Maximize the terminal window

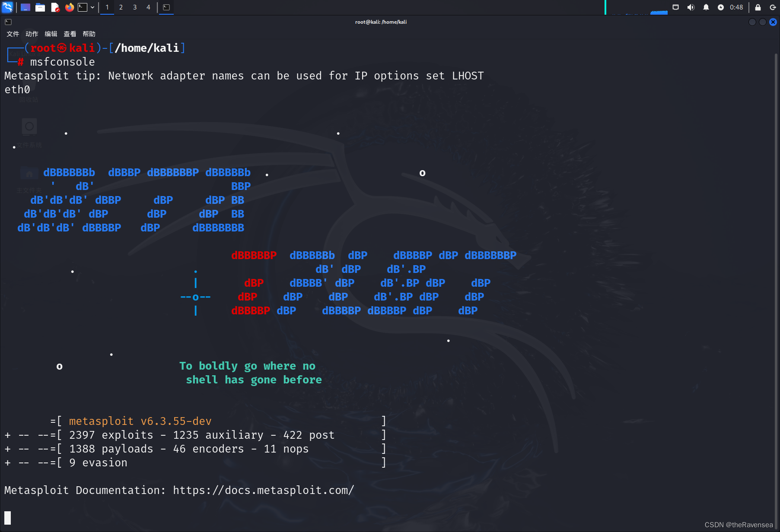pyautogui.click(x=763, y=22)
